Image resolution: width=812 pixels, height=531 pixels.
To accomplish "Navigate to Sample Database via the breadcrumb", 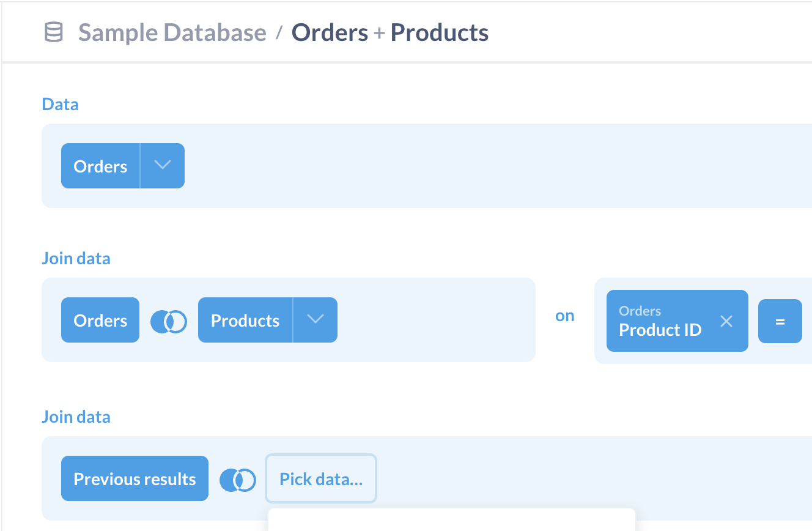I will coord(172,32).
